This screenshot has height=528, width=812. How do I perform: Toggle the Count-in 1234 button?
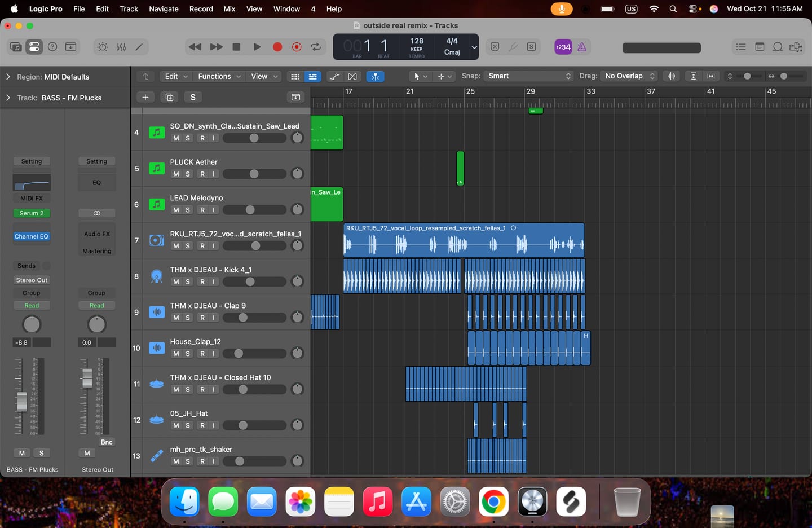pyautogui.click(x=563, y=47)
